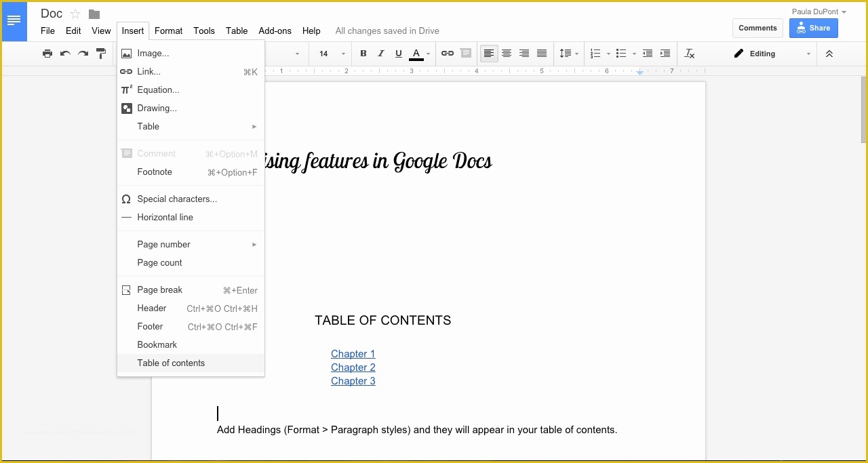Open the numbered list style dropdown arrow
This screenshot has width=868, height=463.
608,54
